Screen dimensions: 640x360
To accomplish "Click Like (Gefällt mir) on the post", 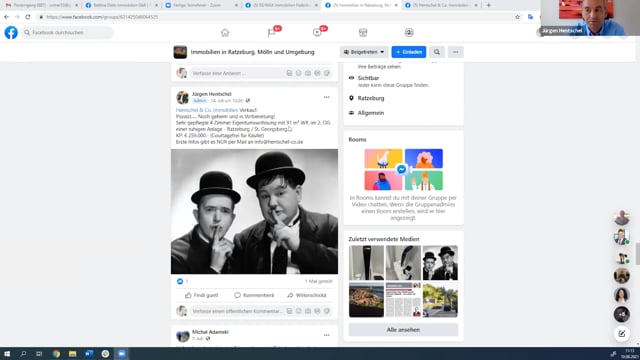I will 202,295.
